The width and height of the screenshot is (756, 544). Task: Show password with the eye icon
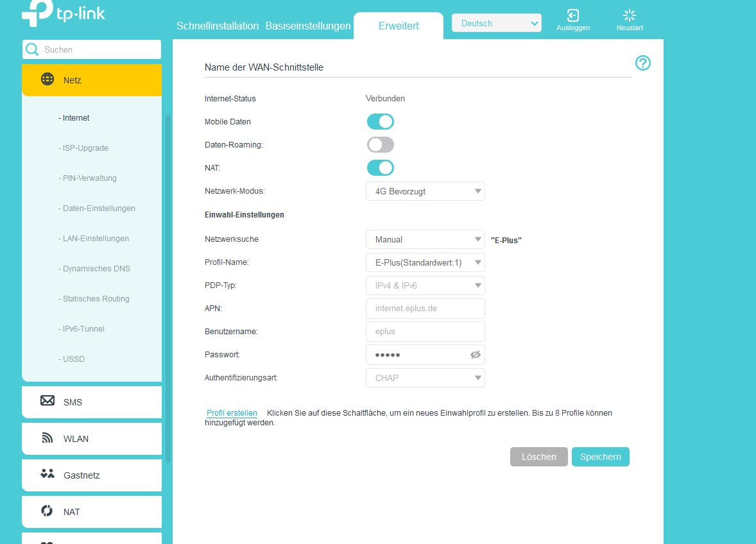[x=476, y=355]
